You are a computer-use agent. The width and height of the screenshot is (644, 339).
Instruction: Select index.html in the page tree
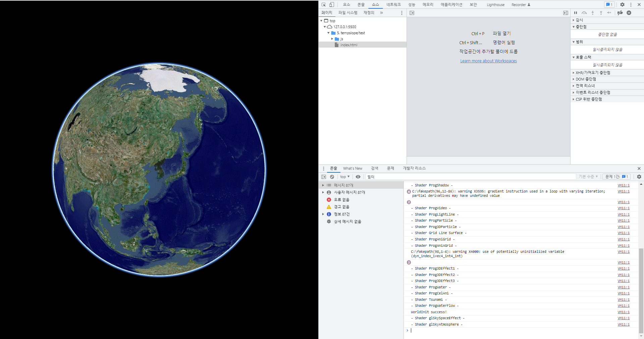click(348, 45)
